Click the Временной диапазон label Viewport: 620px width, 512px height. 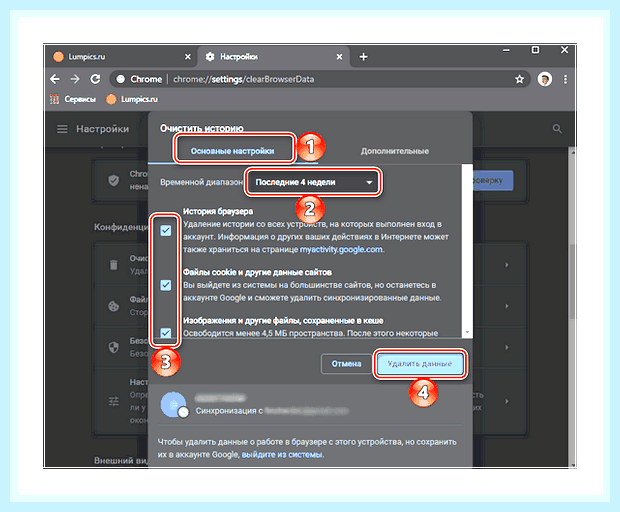201,182
